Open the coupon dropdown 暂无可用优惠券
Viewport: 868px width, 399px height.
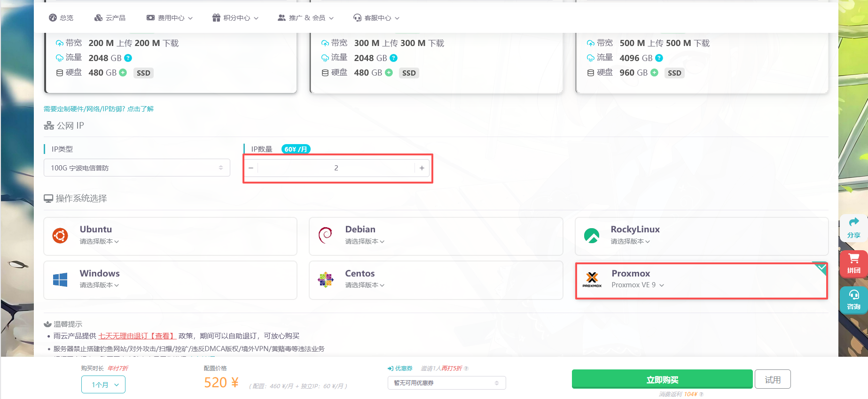446,383
